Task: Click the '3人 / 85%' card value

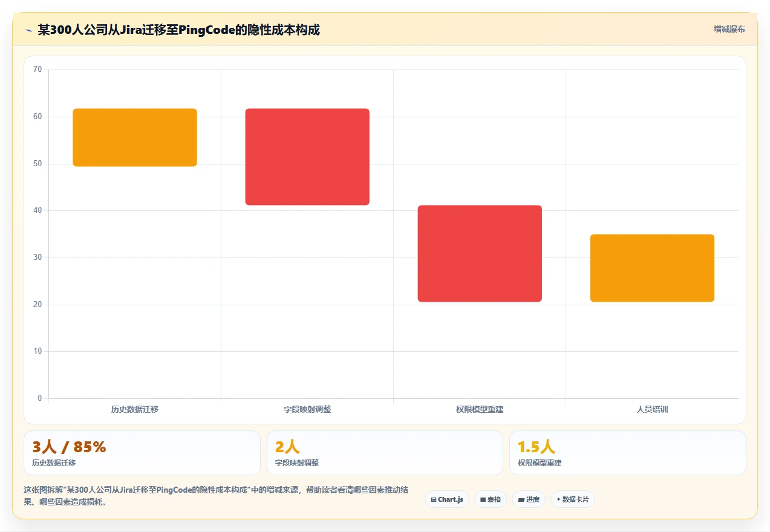Action: pos(69,447)
